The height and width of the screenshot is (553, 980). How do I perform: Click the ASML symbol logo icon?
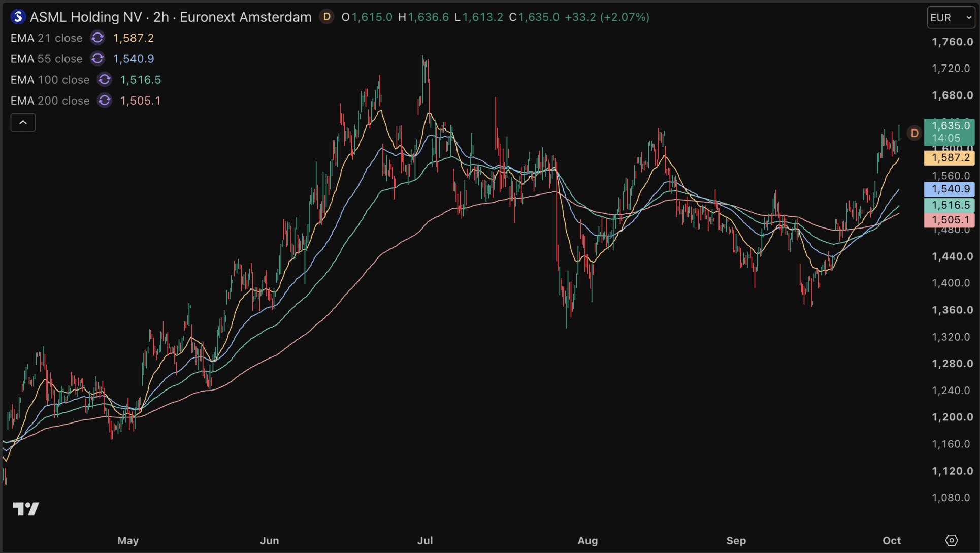click(x=18, y=17)
